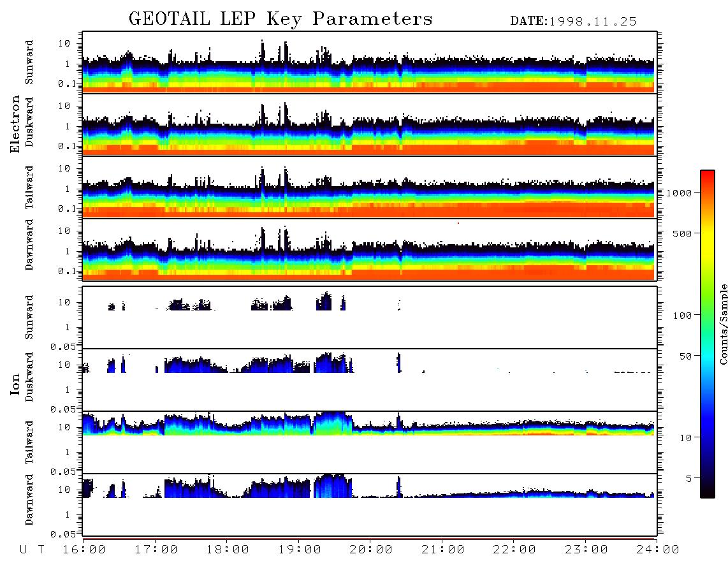This screenshot has height=561, width=728.
Task: Click the vertical "Electron" group label
Action: tap(15, 124)
